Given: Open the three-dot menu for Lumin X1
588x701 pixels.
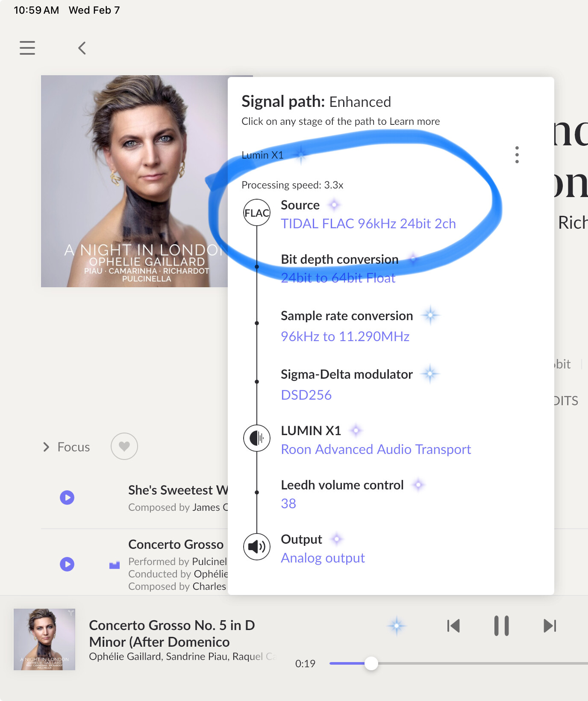Looking at the screenshot, I should (517, 155).
